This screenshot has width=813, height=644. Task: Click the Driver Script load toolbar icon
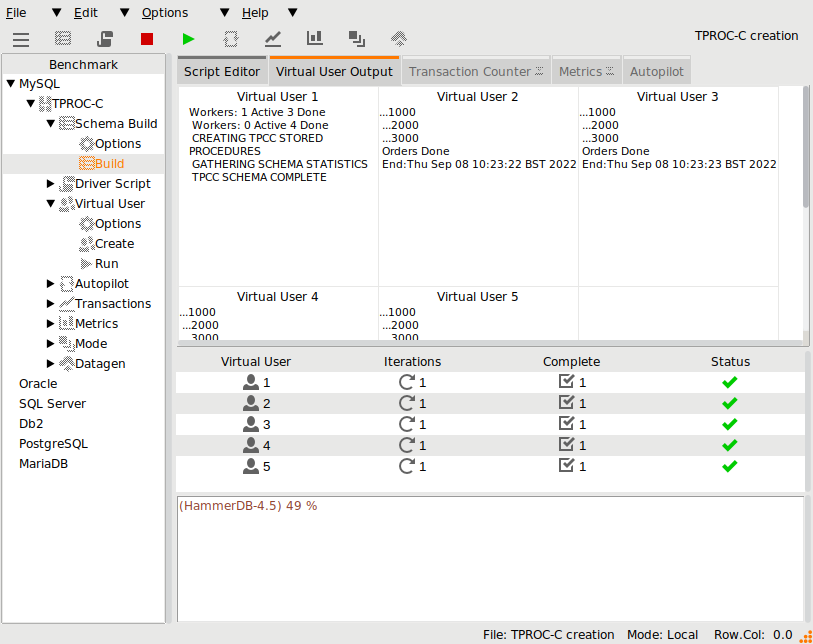(x=105, y=39)
